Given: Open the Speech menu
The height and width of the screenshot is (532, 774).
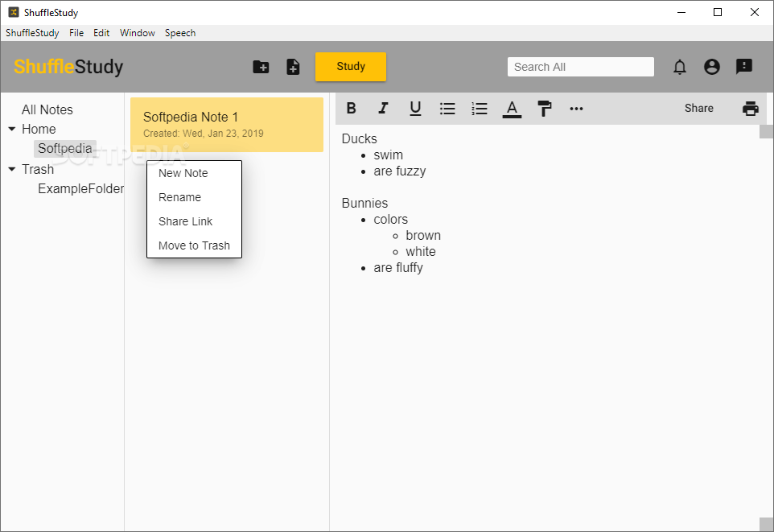Looking at the screenshot, I should tap(180, 33).
